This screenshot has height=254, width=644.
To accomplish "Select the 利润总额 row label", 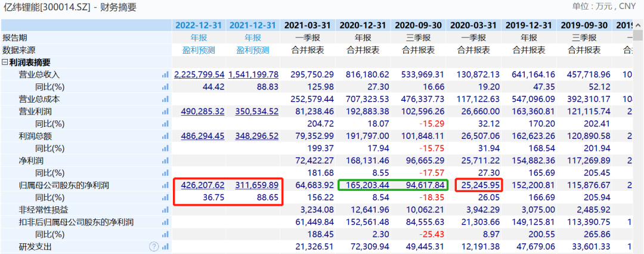I will 35,136.
